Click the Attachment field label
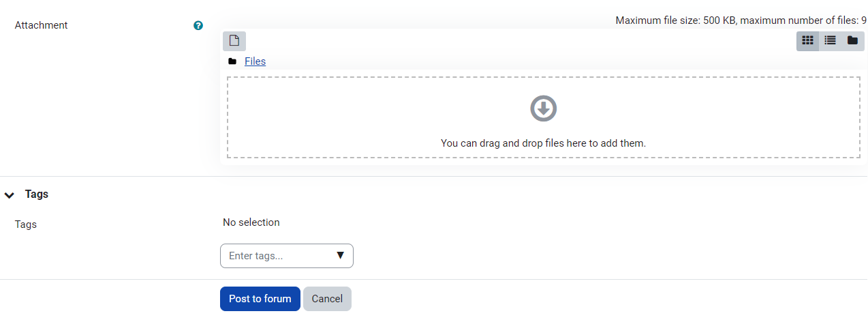868x320 pixels. coord(42,25)
